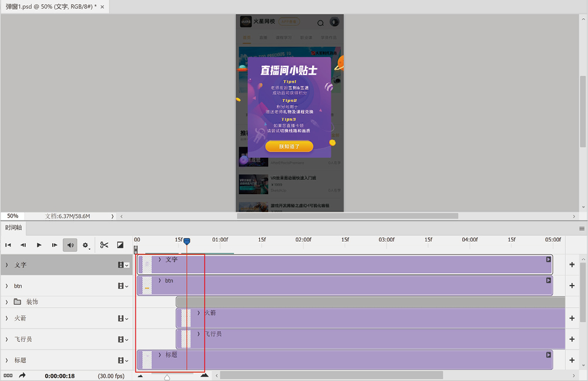
Task: Add media to the 火箭 track
Action: (572, 318)
